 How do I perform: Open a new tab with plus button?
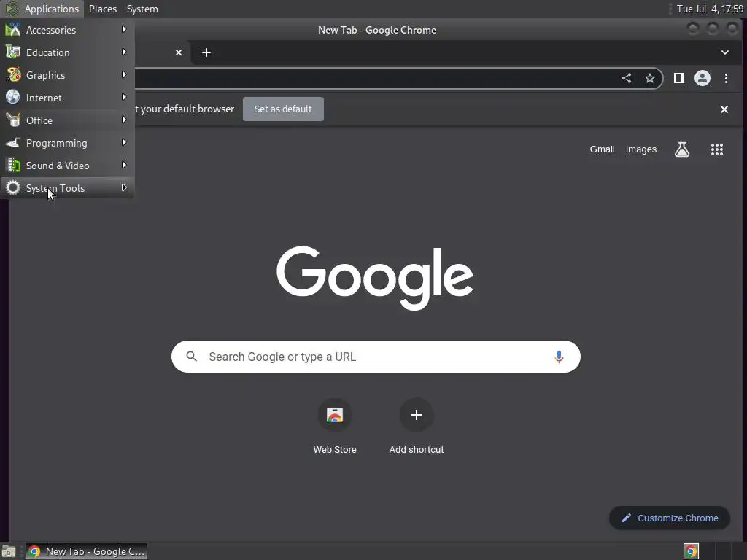206,52
